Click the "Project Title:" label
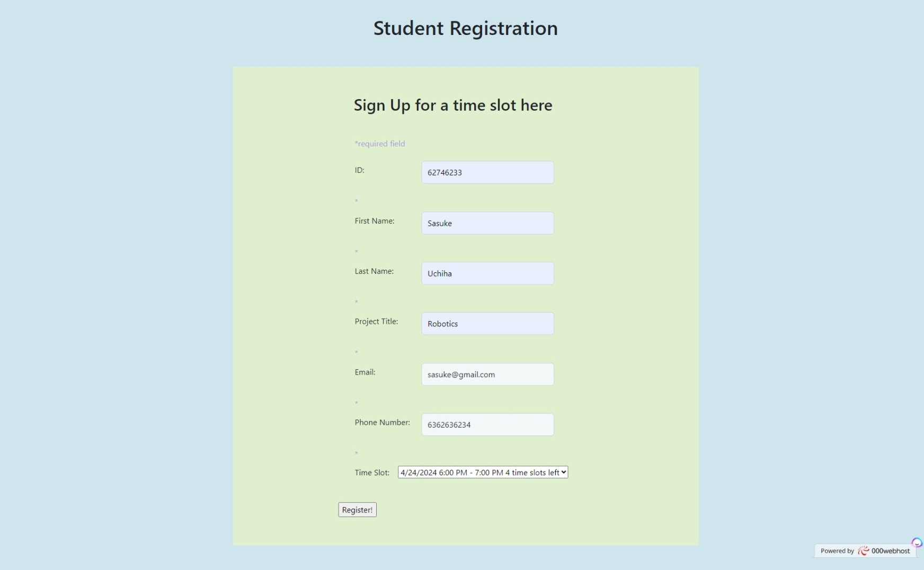The height and width of the screenshot is (570, 924). (376, 322)
